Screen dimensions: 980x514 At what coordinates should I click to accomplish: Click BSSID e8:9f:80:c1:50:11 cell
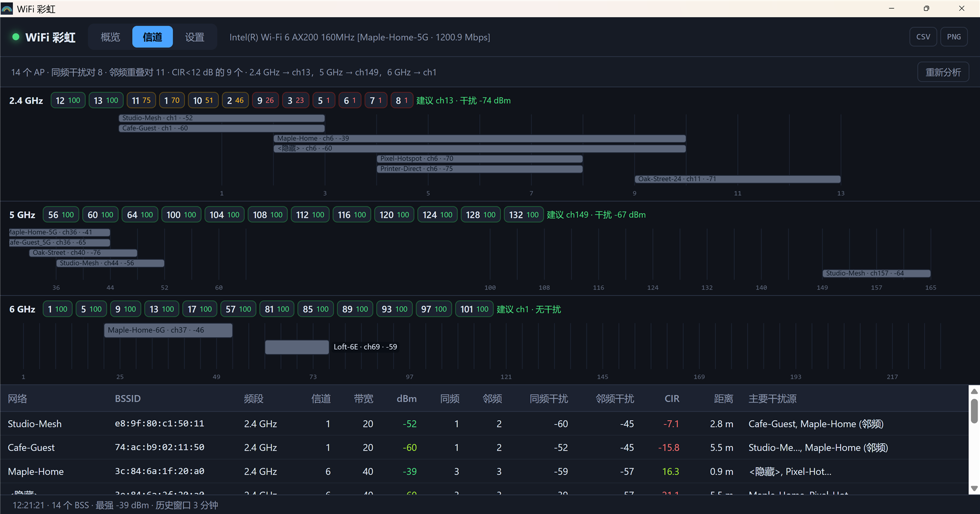click(159, 424)
